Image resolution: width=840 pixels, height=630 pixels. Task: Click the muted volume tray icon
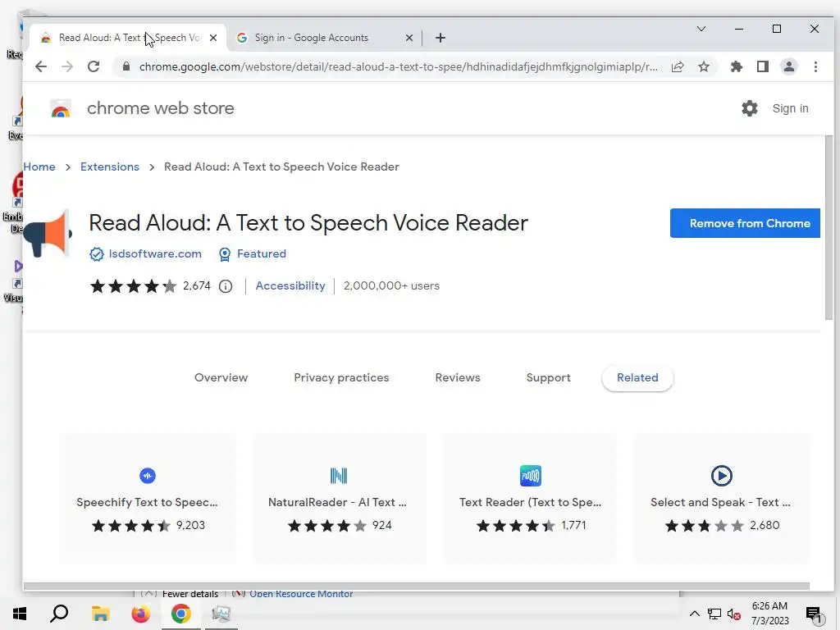(x=734, y=614)
